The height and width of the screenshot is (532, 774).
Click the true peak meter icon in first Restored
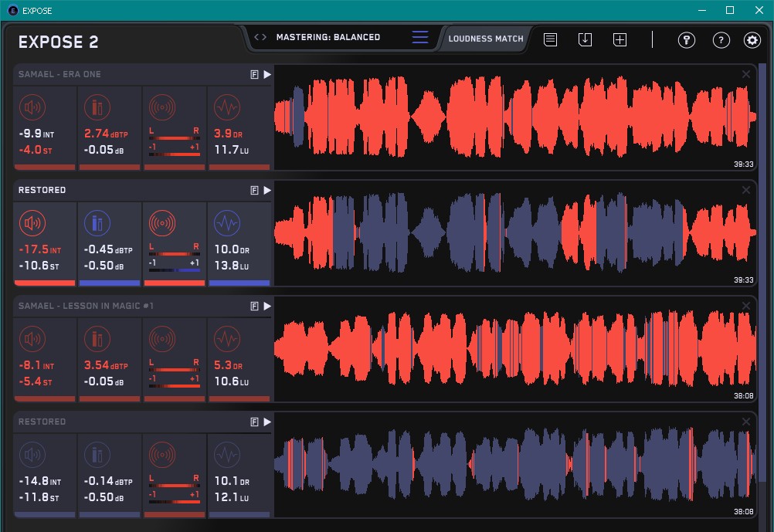[97, 223]
